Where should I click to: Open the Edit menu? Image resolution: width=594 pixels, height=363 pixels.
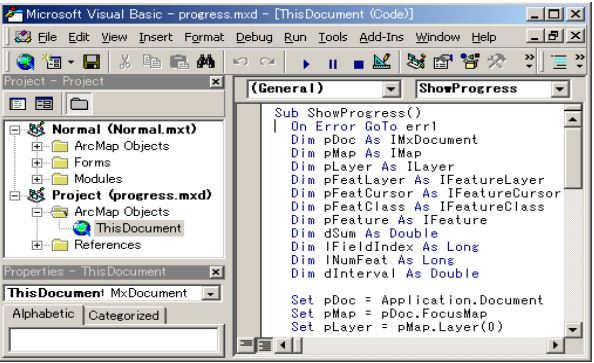tap(79, 37)
